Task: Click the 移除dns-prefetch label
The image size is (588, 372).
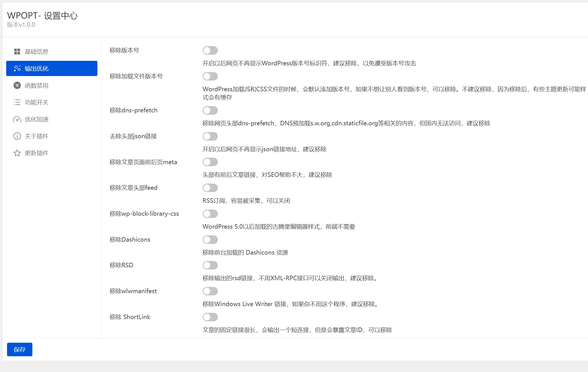Action: tap(133, 110)
